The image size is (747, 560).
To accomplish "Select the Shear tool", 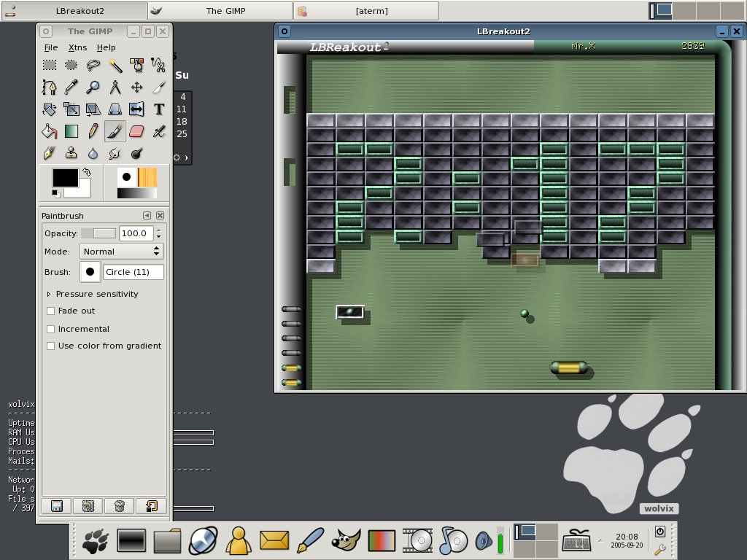I will [93, 109].
